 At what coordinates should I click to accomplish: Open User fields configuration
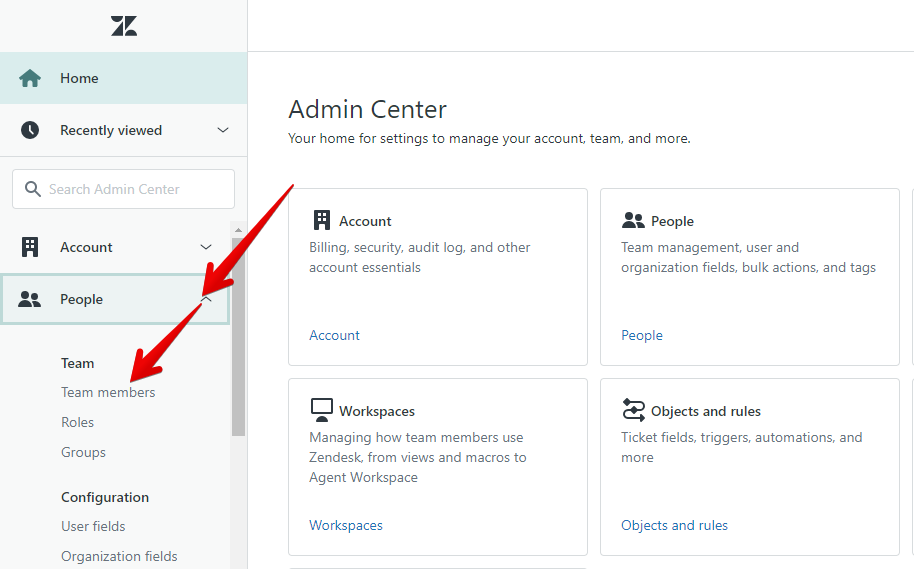[x=93, y=526]
